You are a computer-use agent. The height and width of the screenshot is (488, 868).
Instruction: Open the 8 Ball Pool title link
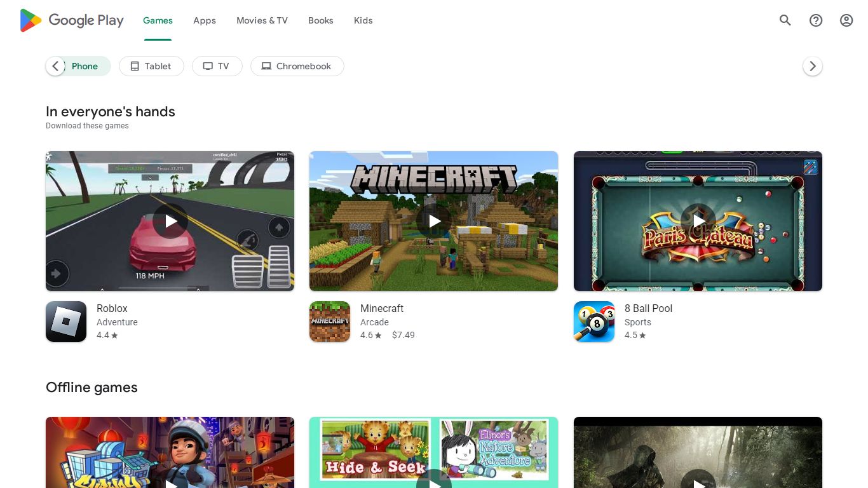[648, 308]
